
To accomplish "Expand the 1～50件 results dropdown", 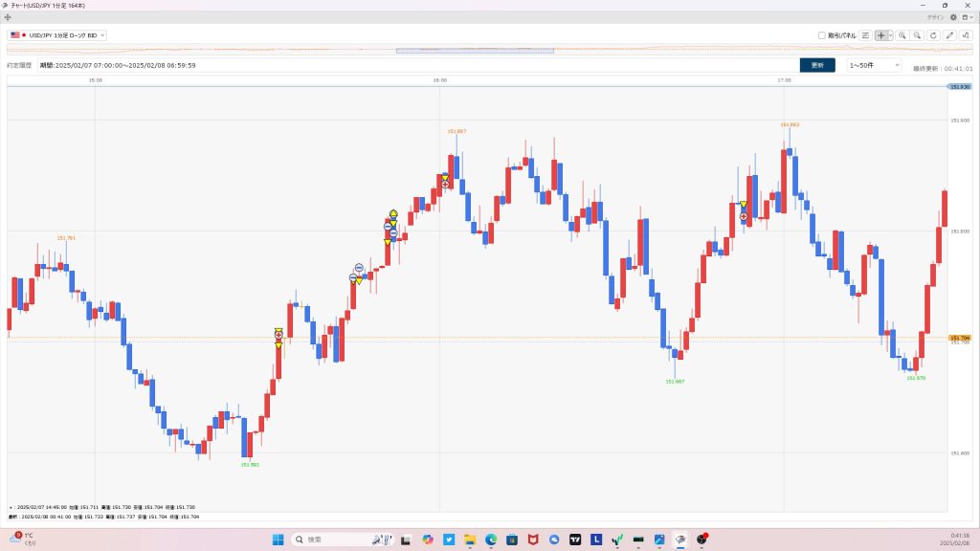I will (875, 65).
